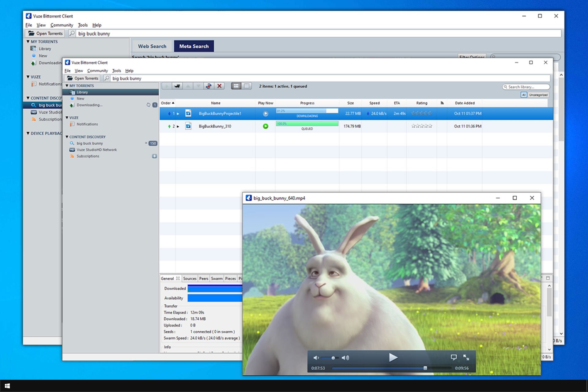Click the blue-red refresh arrows toolbar icon

coord(209,86)
